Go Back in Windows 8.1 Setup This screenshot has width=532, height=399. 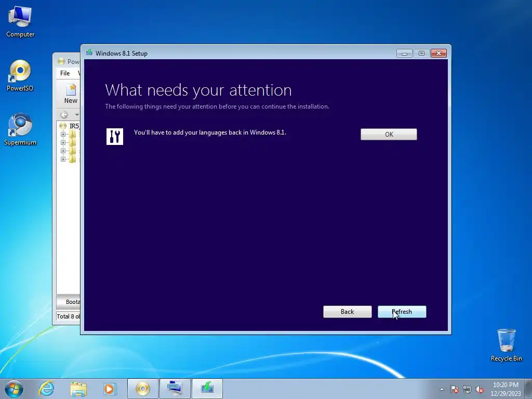click(x=347, y=312)
